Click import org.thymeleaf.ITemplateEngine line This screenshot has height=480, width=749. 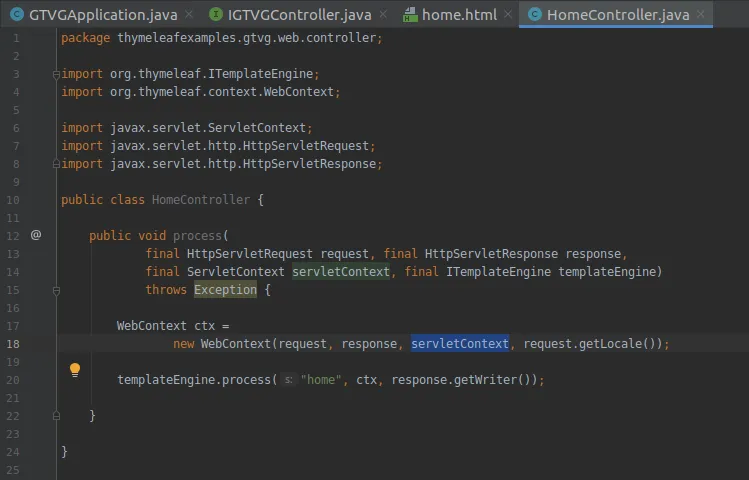(x=190, y=74)
